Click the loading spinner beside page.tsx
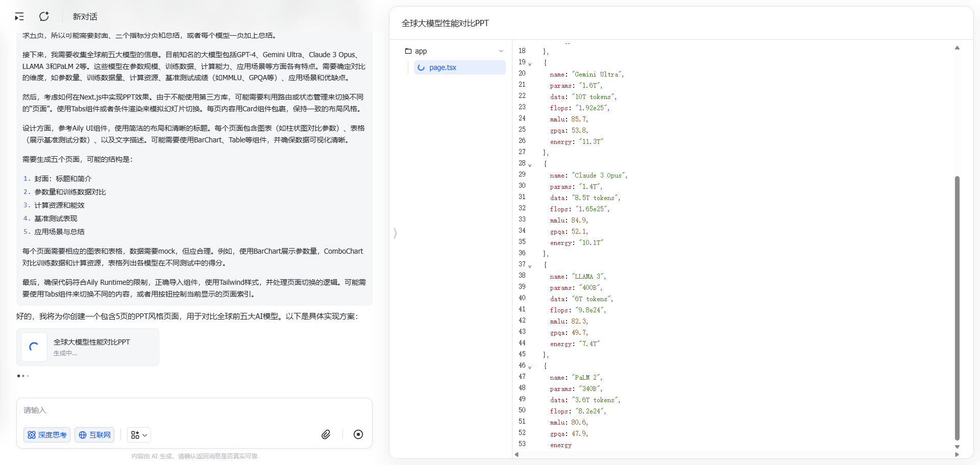The width and height of the screenshot is (980, 465). 421,67
